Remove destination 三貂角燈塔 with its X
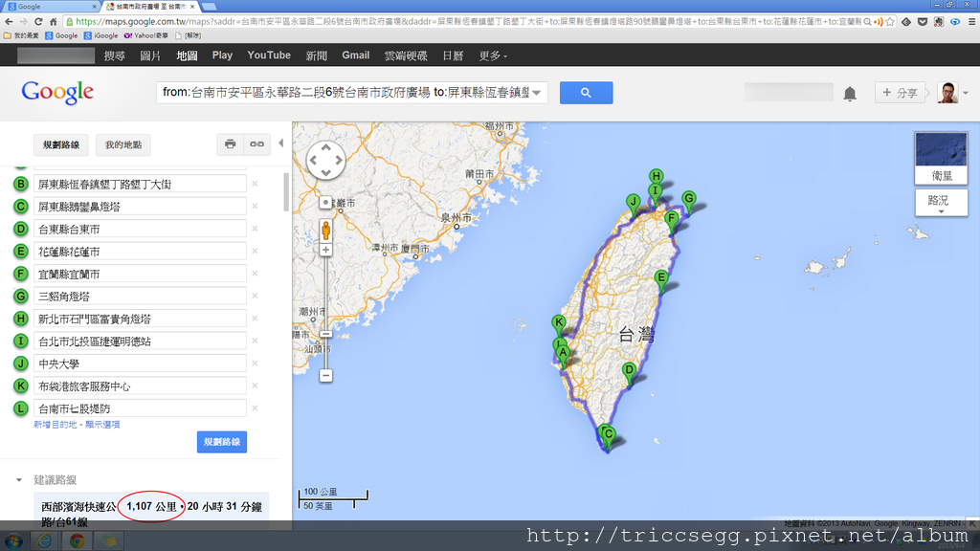The height and width of the screenshot is (551, 980). tap(255, 297)
